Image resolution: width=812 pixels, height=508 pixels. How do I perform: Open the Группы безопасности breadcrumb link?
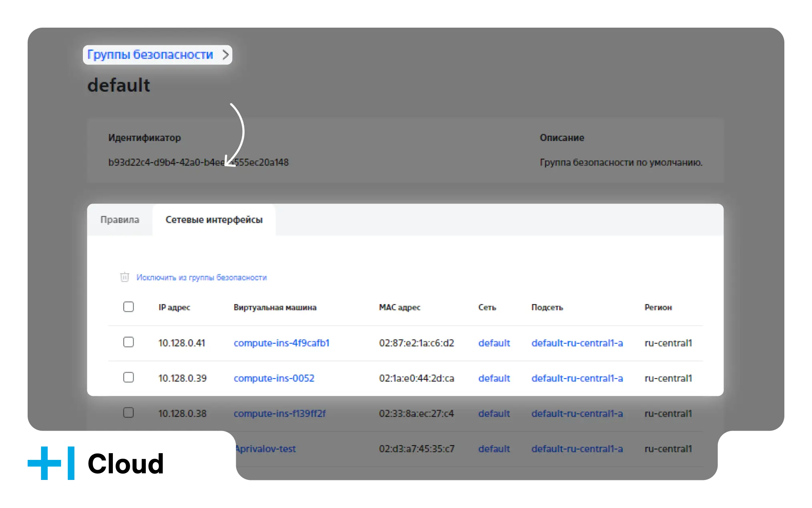tap(150, 54)
